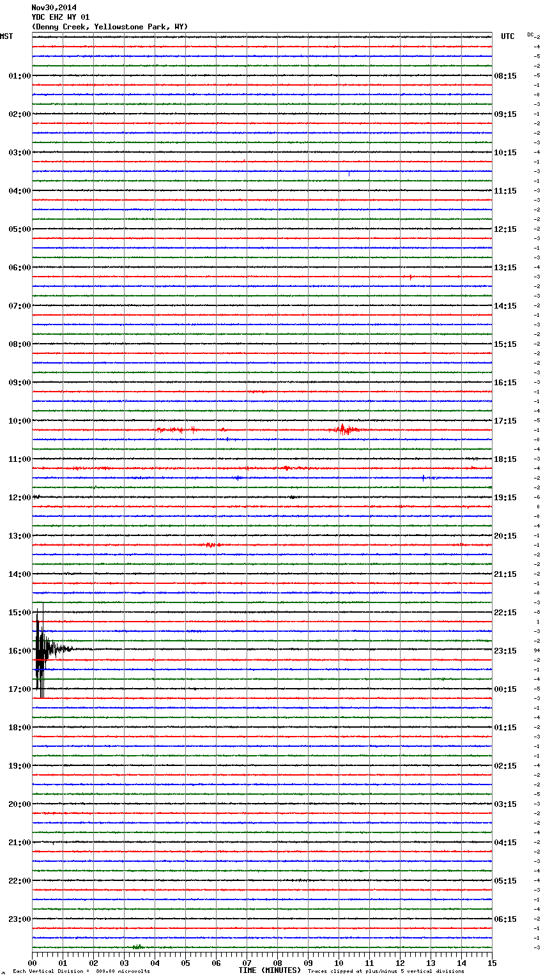Click the UTC time label "00:15"
The width and height of the screenshot is (543, 980).
pyautogui.click(x=505, y=689)
